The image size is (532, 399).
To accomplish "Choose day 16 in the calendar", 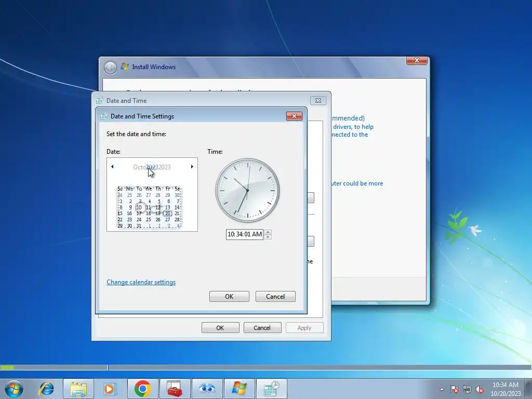I will click(129, 214).
